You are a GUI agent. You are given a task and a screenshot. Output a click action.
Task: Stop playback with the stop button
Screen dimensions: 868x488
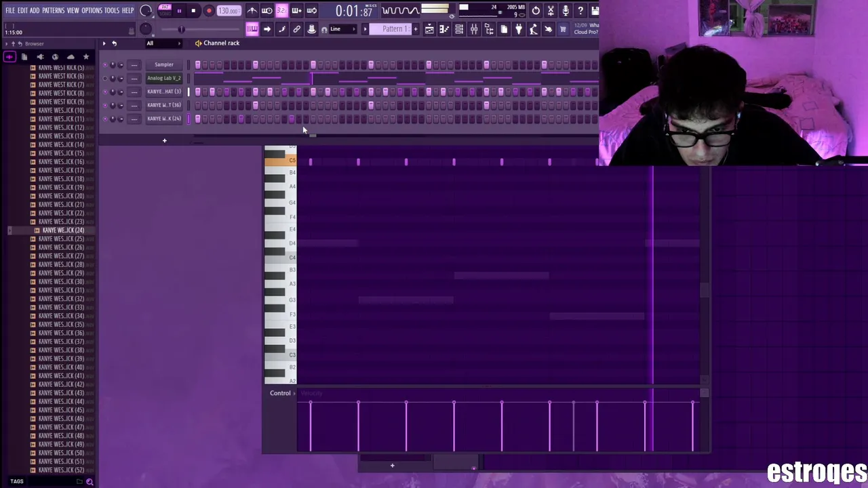[193, 10]
